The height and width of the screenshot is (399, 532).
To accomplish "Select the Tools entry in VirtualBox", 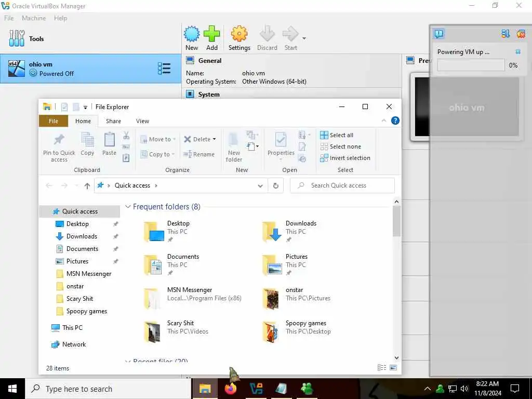I will pos(90,38).
